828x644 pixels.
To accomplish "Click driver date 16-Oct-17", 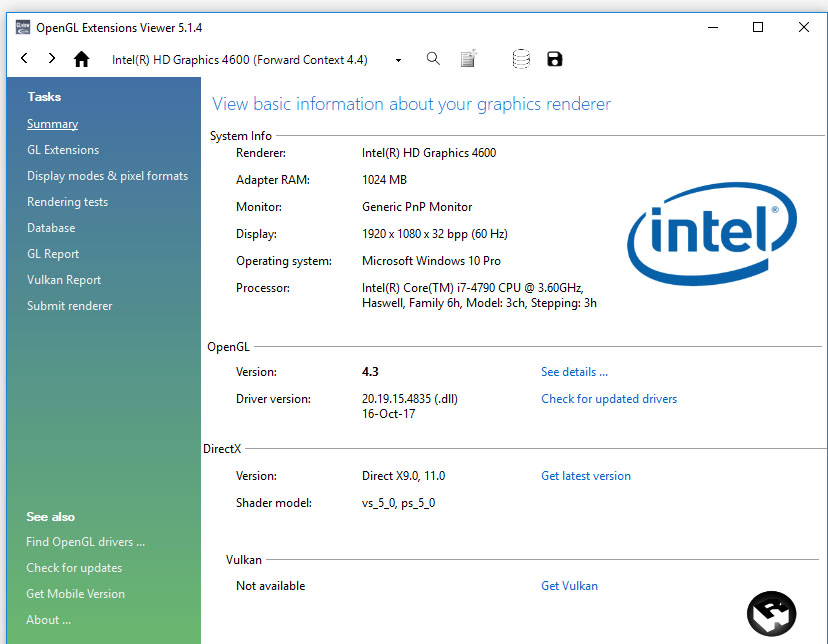I will pos(388,414).
